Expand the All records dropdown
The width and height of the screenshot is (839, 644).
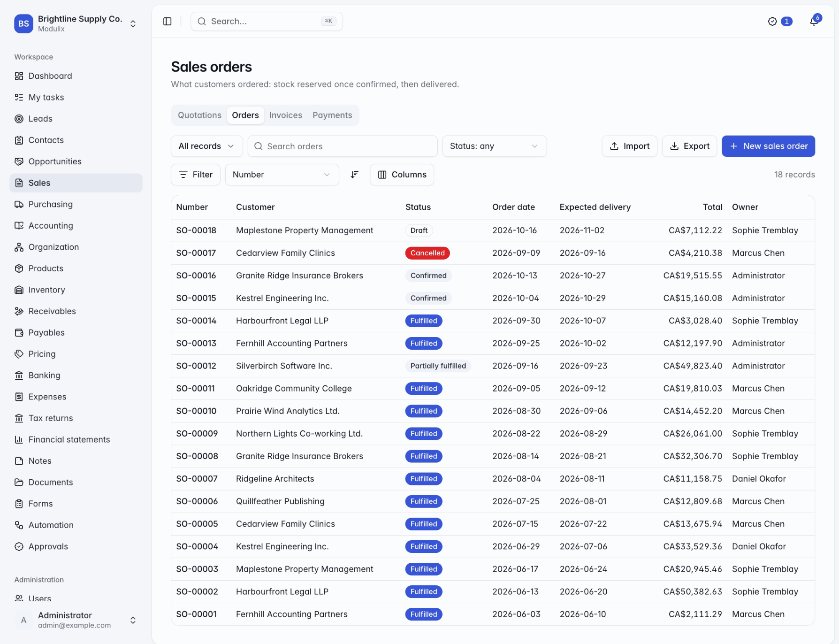click(206, 146)
